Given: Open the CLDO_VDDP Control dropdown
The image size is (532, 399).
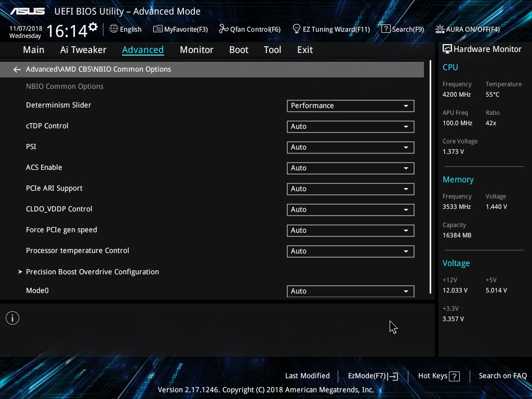Looking at the screenshot, I should [351, 210].
